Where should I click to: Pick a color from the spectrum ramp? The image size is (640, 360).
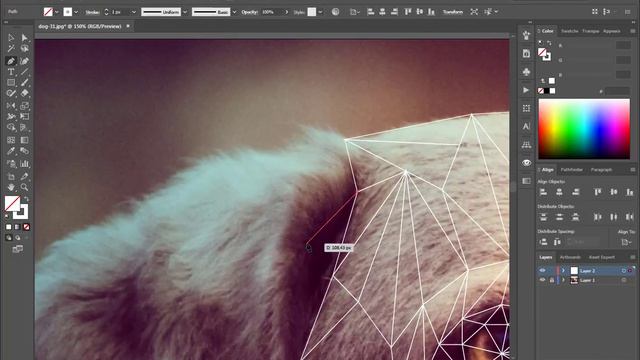click(584, 129)
